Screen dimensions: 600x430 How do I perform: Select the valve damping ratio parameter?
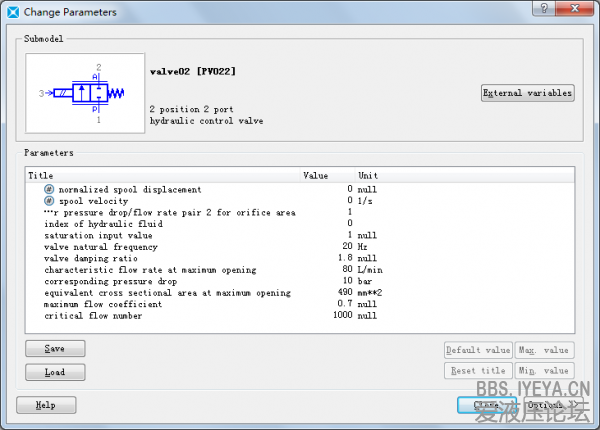[x=93, y=258]
